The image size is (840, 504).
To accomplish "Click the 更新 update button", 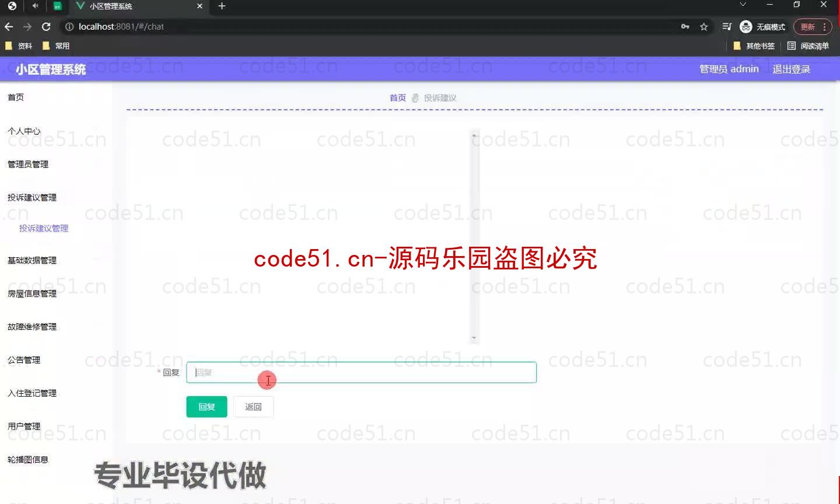I will click(x=808, y=27).
